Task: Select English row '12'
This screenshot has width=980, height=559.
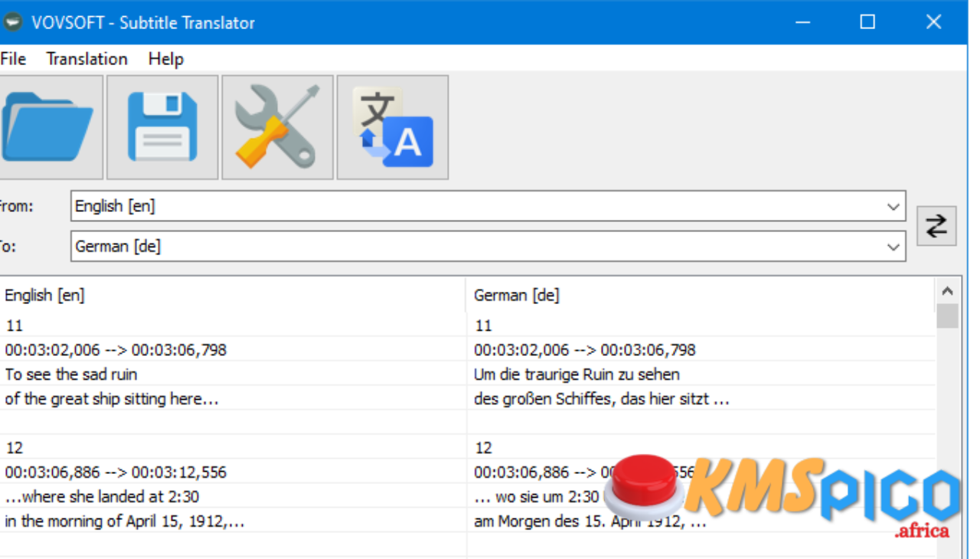Action: pyautogui.click(x=233, y=448)
